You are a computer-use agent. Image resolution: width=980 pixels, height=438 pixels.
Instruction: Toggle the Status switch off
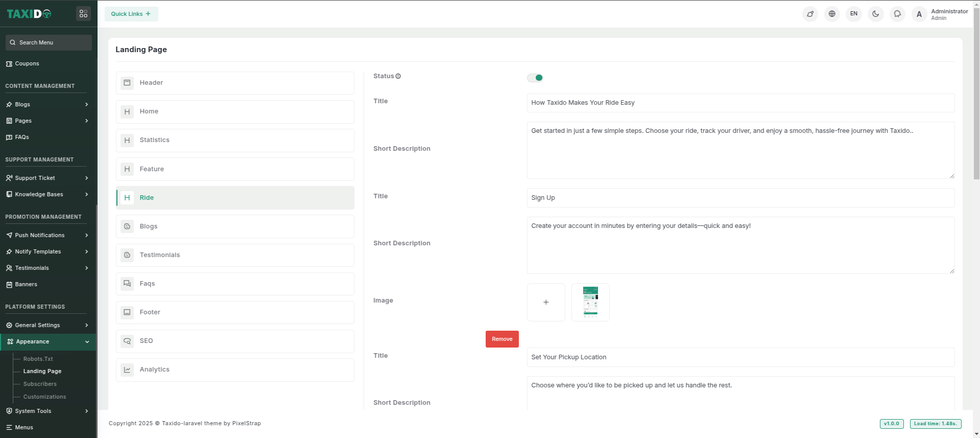pyautogui.click(x=535, y=78)
